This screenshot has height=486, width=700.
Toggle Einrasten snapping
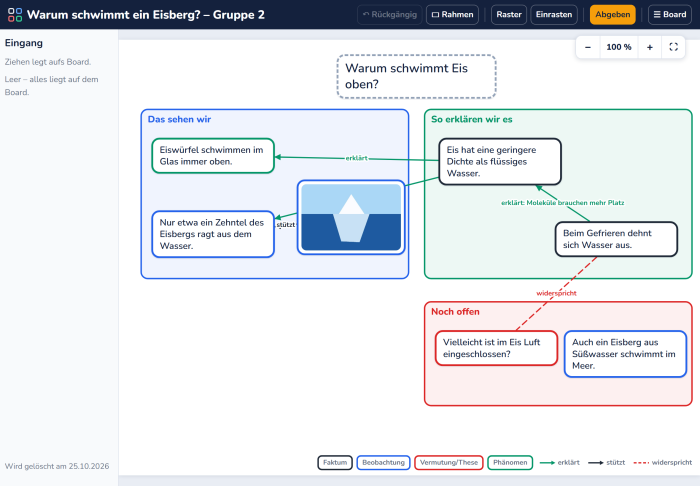(554, 15)
